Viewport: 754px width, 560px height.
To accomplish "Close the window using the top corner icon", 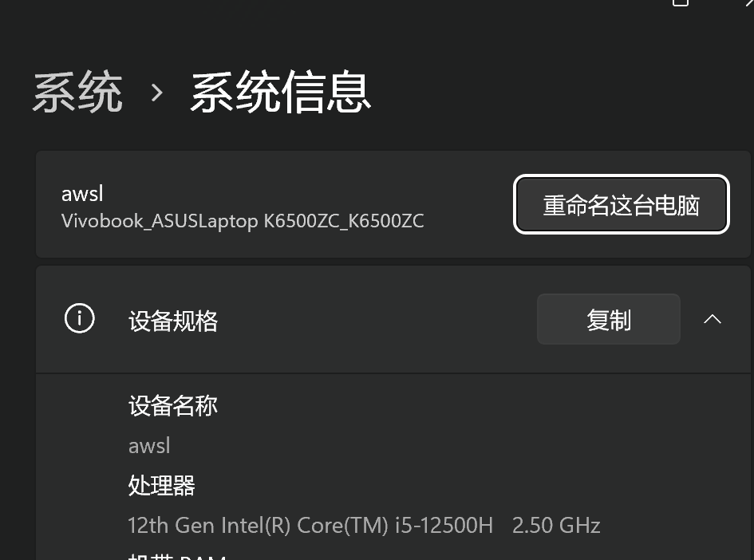I will tap(748, 3).
